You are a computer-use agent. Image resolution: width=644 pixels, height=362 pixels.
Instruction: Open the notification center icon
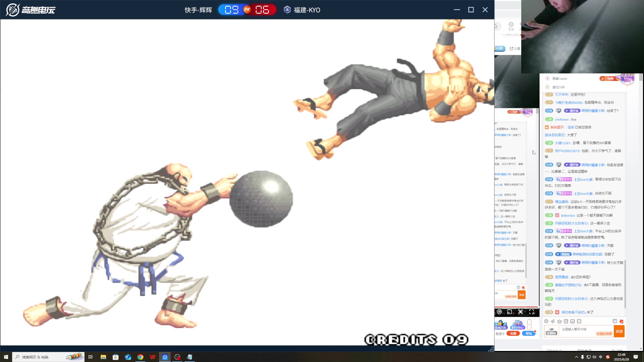point(636,357)
